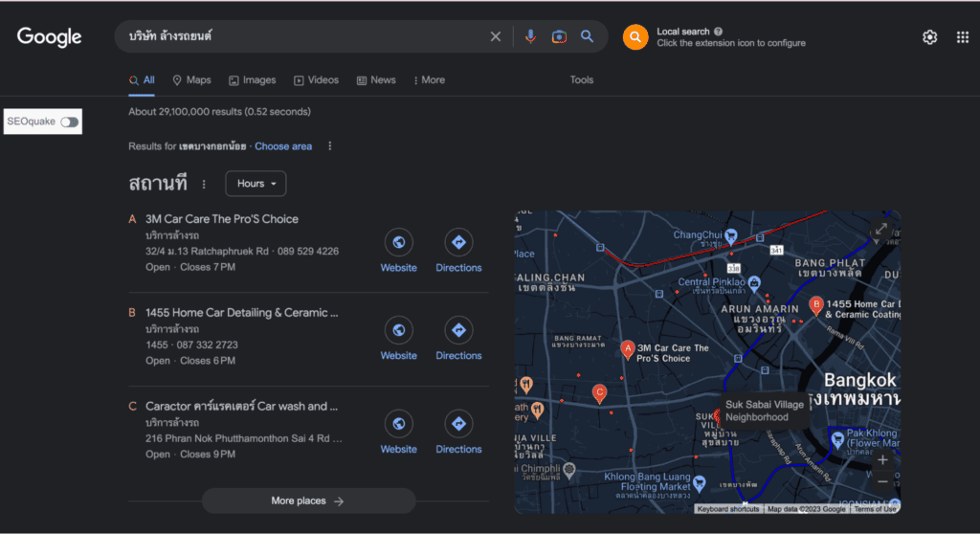The width and height of the screenshot is (980, 534).
Task: Visit website for 1455 Home Car Detailing
Action: pyautogui.click(x=399, y=340)
